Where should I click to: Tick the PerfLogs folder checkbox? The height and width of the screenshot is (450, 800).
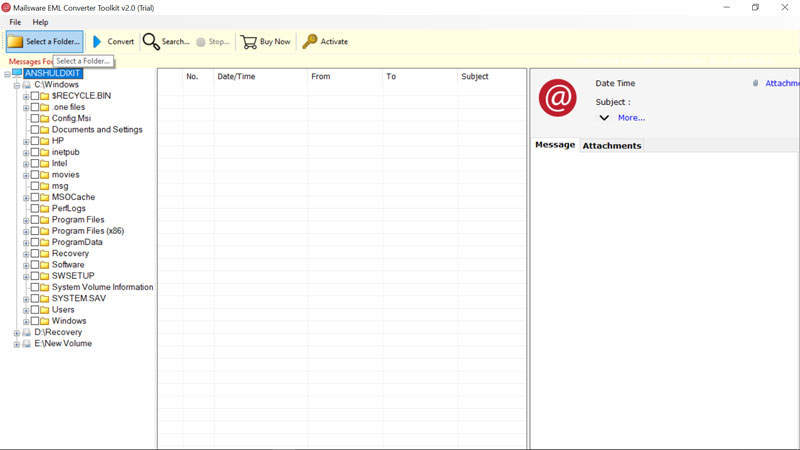click(35, 208)
